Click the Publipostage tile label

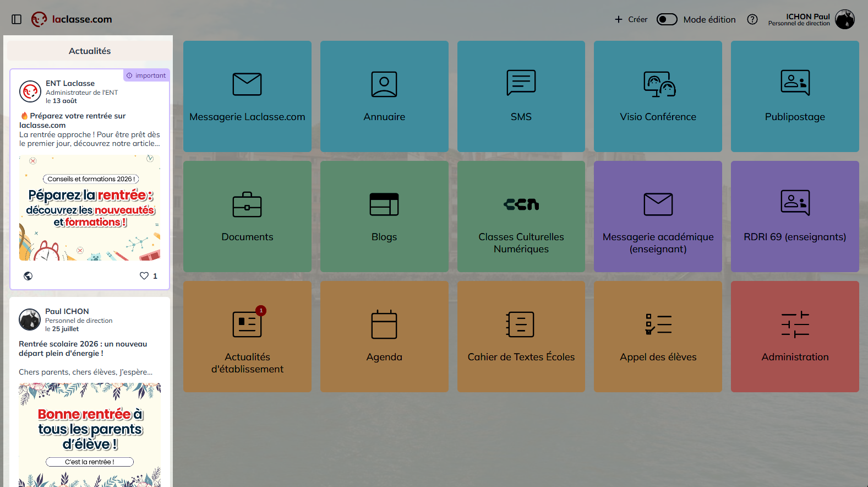tap(795, 117)
